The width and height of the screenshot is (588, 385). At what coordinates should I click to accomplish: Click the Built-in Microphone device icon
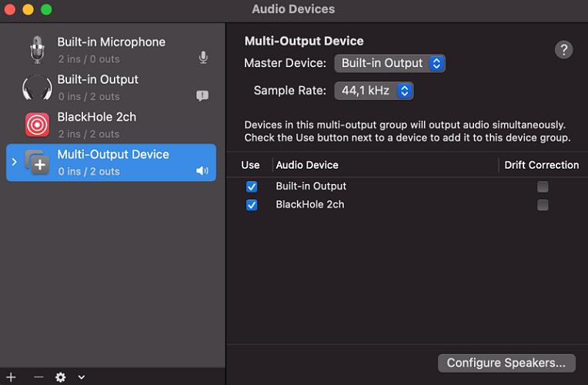(x=37, y=49)
